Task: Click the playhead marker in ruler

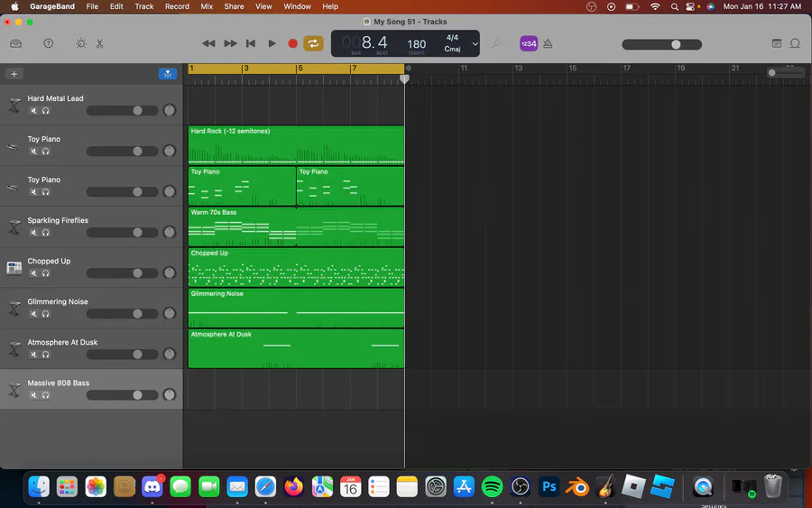Action: click(404, 79)
